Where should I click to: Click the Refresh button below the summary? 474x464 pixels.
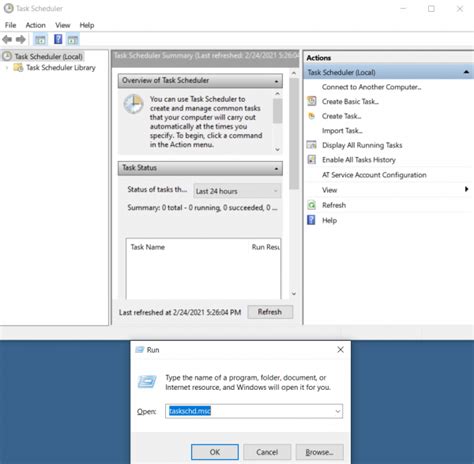tap(270, 312)
